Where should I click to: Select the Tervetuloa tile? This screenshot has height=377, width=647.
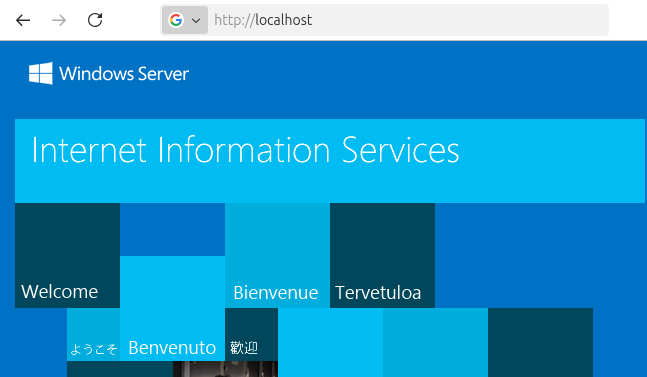click(383, 255)
